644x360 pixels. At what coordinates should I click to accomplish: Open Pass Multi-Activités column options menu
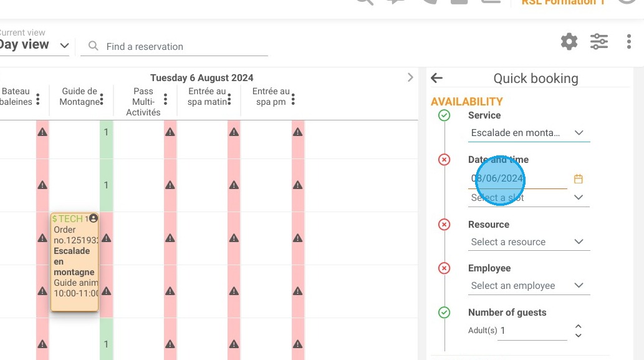pos(165,99)
